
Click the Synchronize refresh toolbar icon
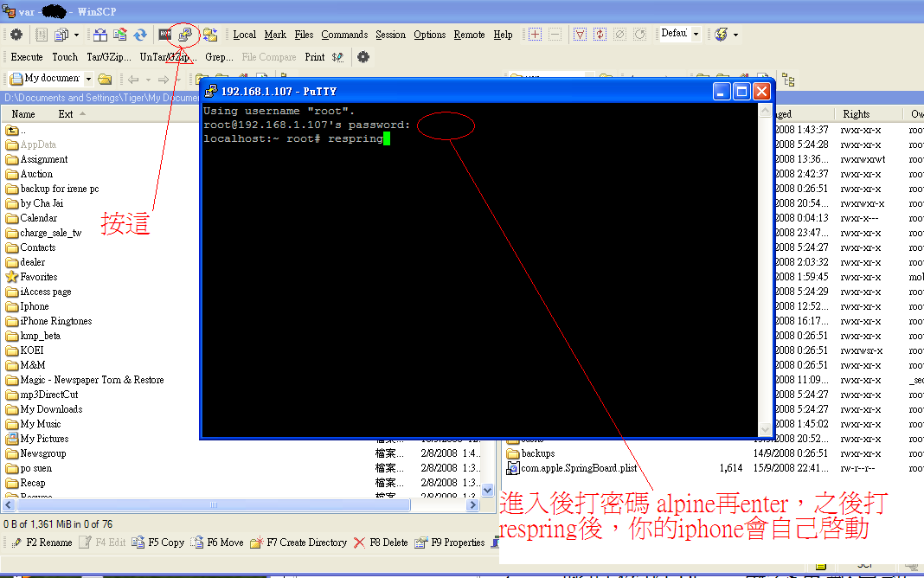coord(139,35)
